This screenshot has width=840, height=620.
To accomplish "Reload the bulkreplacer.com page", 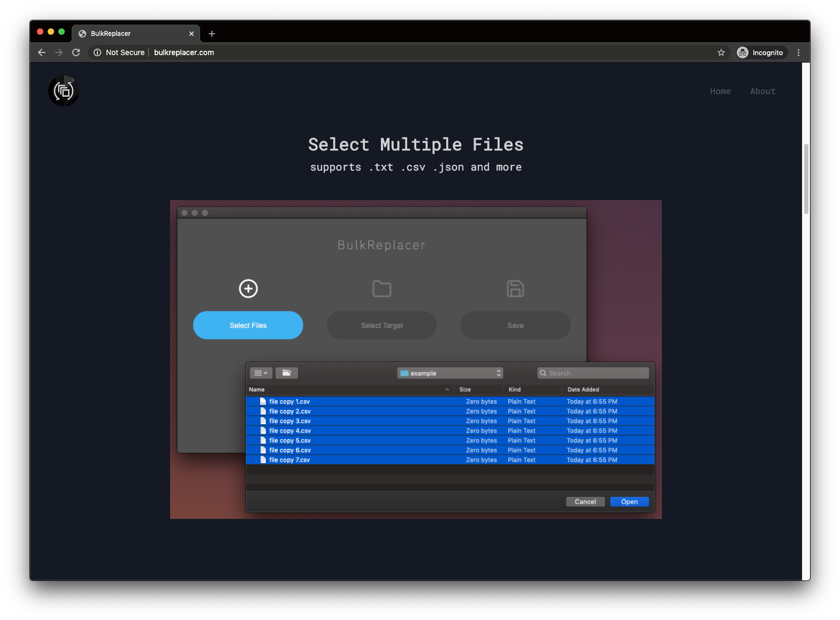I will (x=76, y=52).
